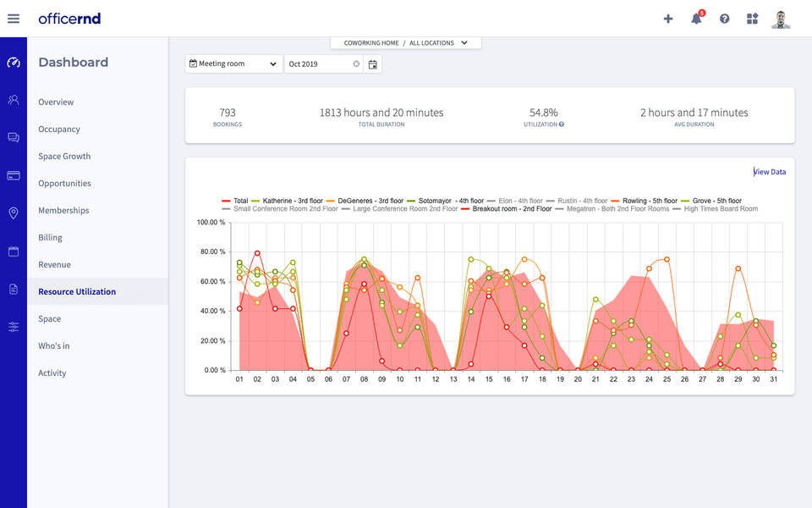
Task: Open the hamburger menu
Action: pyautogui.click(x=14, y=19)
